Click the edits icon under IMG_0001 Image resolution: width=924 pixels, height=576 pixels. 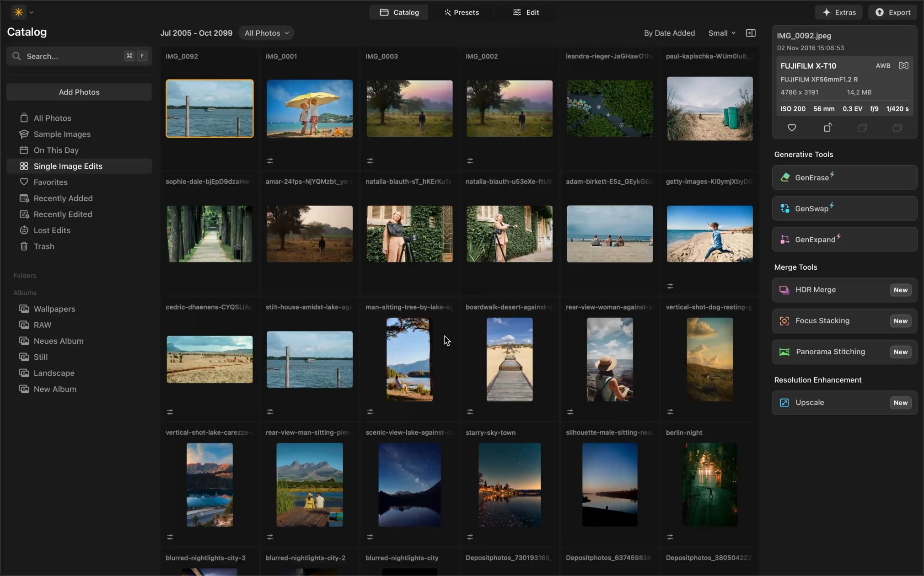270,161
